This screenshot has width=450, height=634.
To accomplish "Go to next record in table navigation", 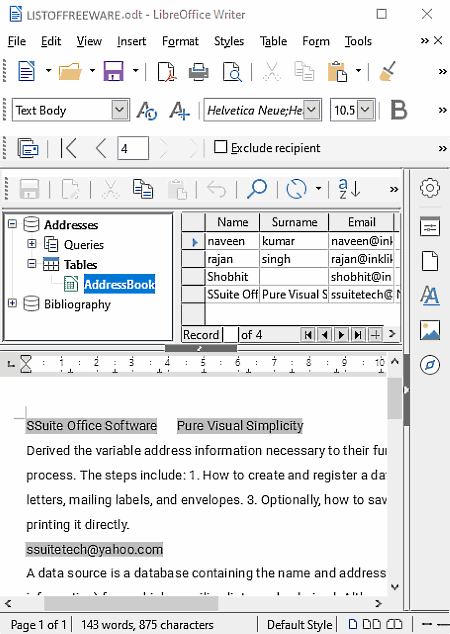I will tap(341, 335).
